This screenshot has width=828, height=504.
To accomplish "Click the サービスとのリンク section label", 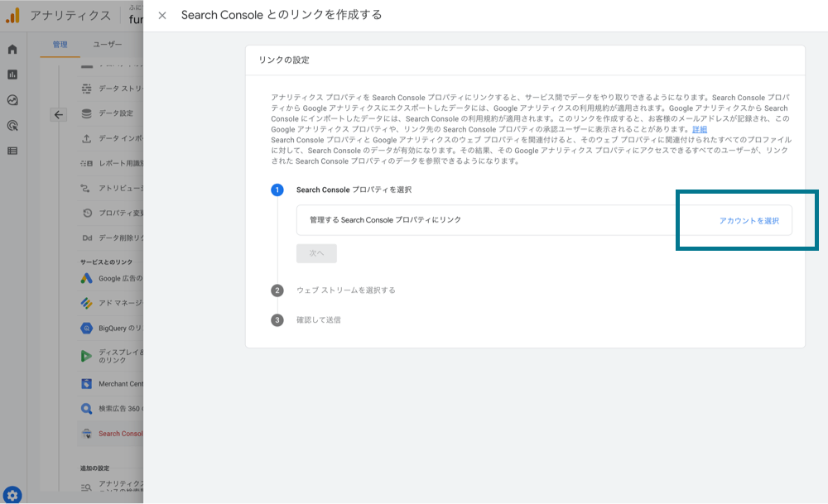I will coord(106,262).
